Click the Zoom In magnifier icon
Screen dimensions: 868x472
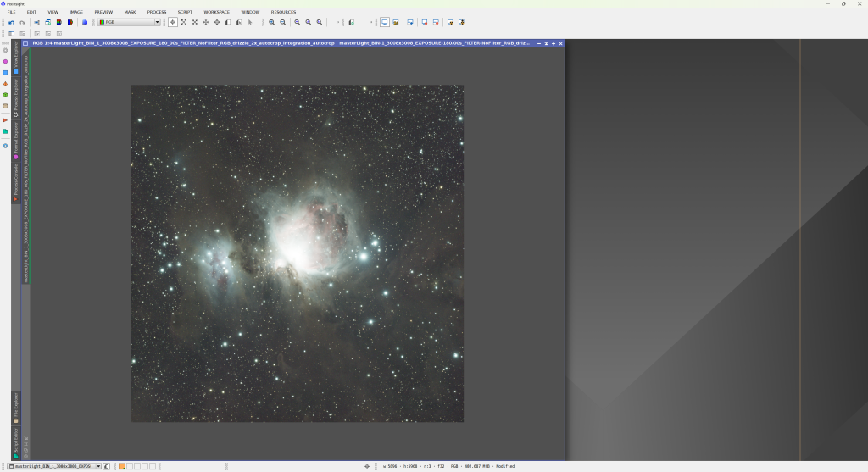(x=272, y=22)
